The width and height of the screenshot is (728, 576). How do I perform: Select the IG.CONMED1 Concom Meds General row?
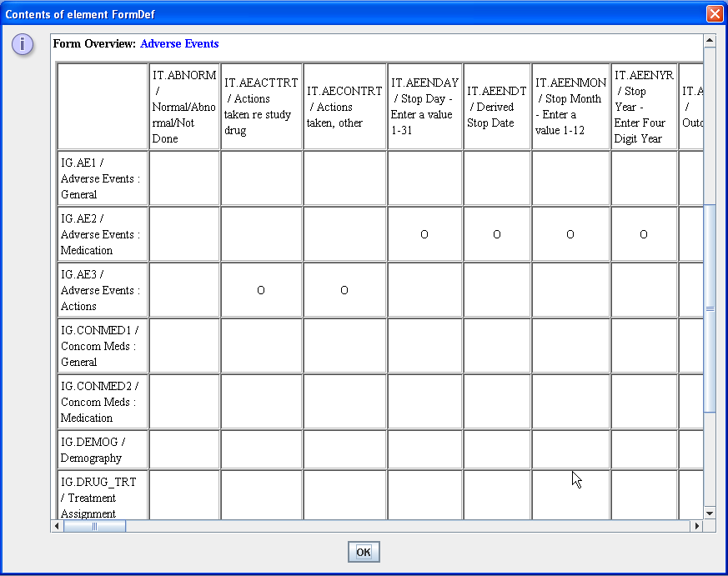pyautogui.click(x=103, y=346)
